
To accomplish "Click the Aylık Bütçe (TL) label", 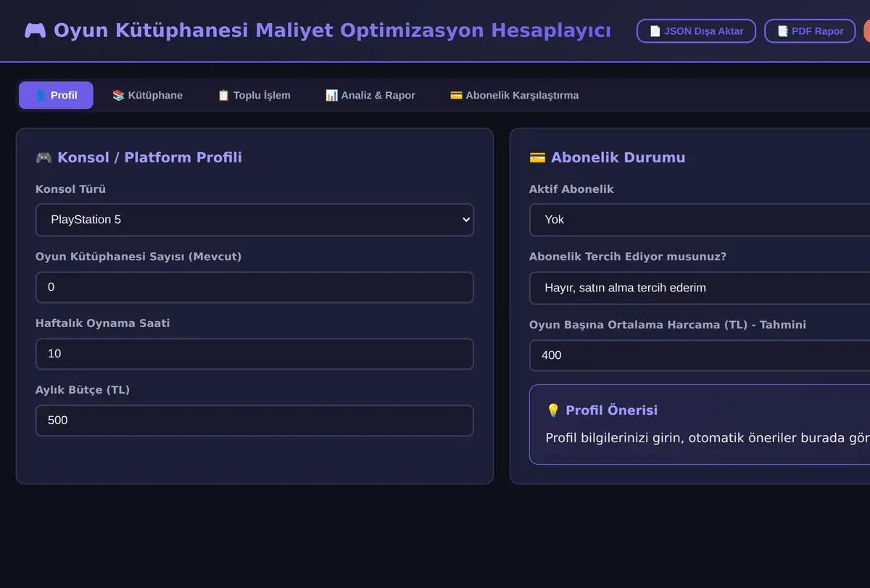I will 83,390.
